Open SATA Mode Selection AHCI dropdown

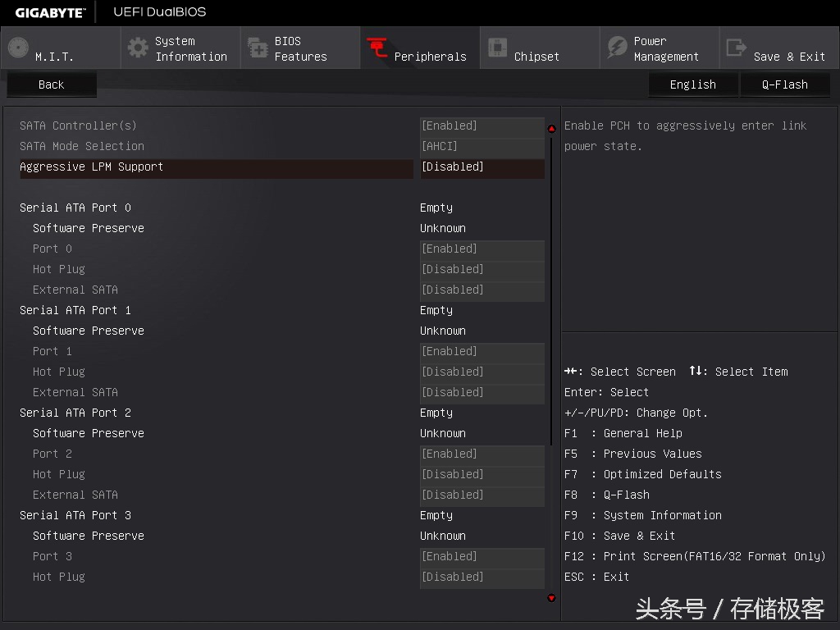482,147
